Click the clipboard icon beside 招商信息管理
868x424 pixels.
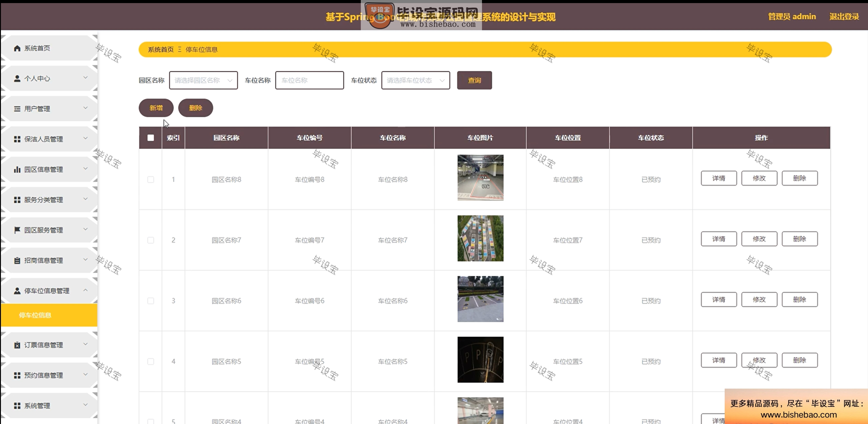click(x=17, y=261)
